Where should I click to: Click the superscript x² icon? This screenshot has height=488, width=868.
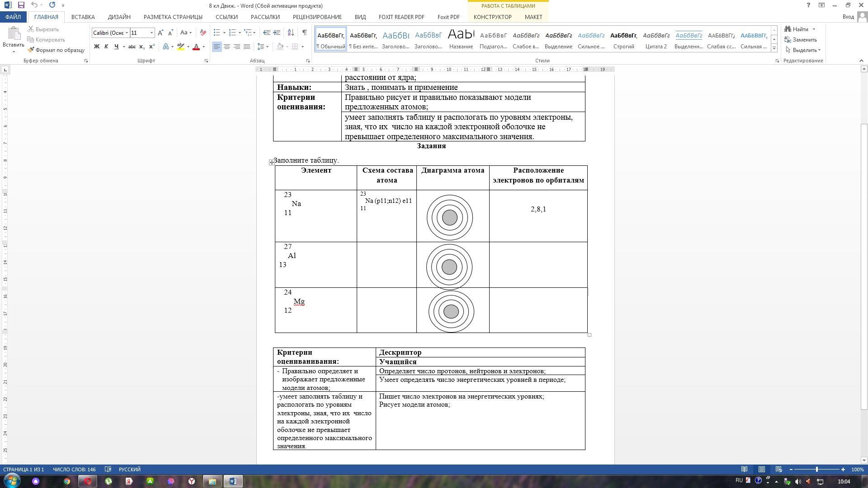(152, 47)
